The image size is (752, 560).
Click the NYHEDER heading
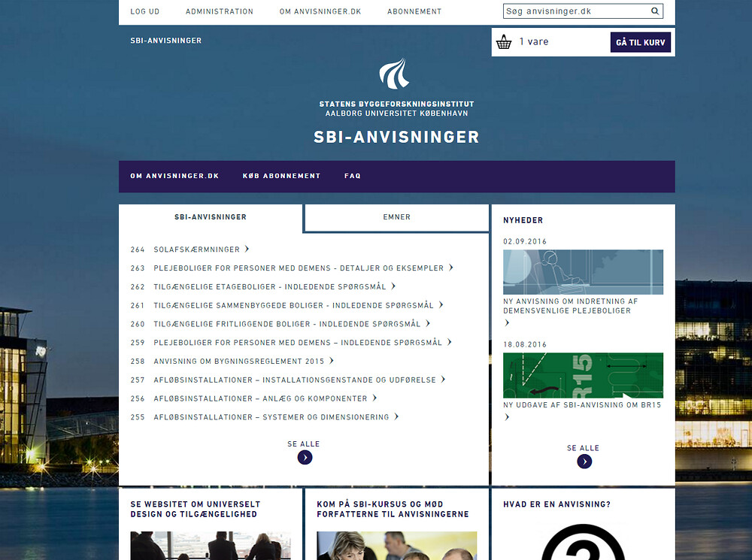click(x=523, y=220)
